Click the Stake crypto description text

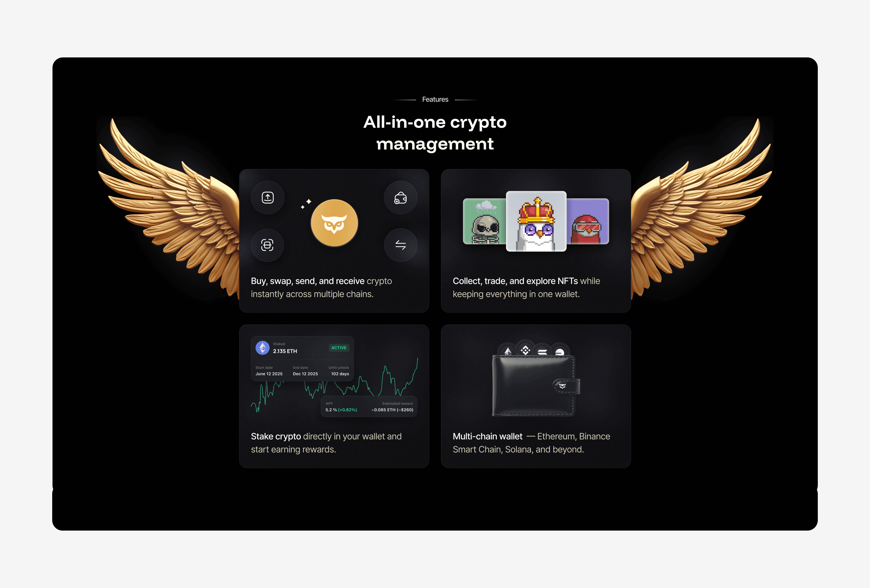coord(326,443)
